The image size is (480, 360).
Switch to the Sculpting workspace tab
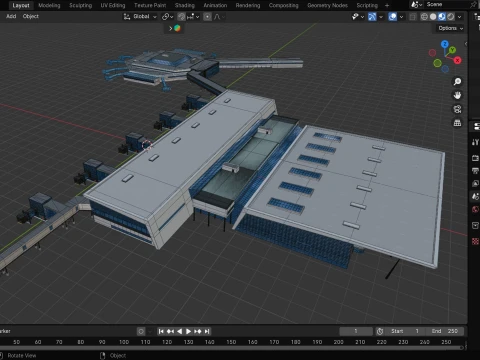80,5
